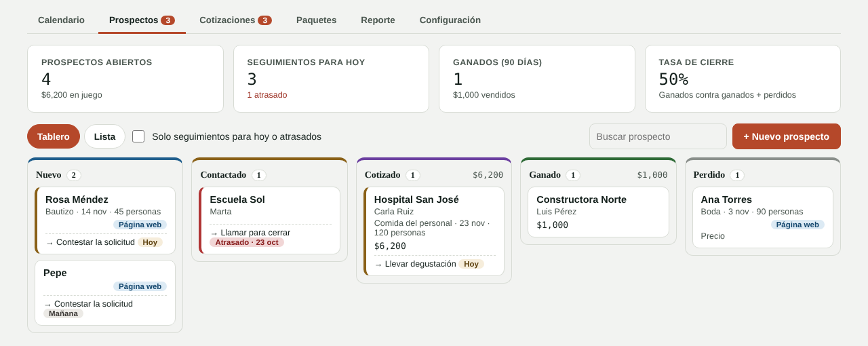Open the Configuración tab
This screenshot has width=868, height=346.
(x=450, y=20)
